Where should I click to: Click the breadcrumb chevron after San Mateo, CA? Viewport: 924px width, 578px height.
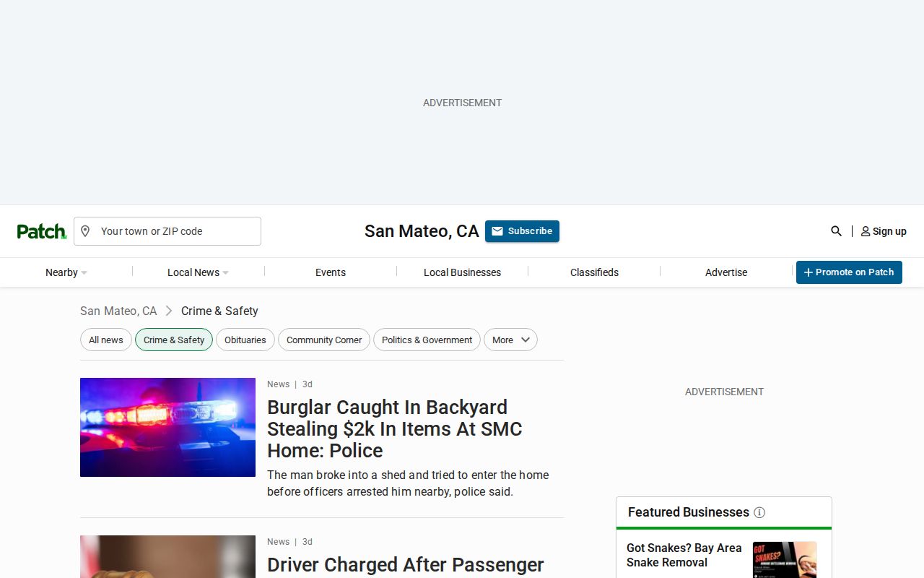(169, 311)
